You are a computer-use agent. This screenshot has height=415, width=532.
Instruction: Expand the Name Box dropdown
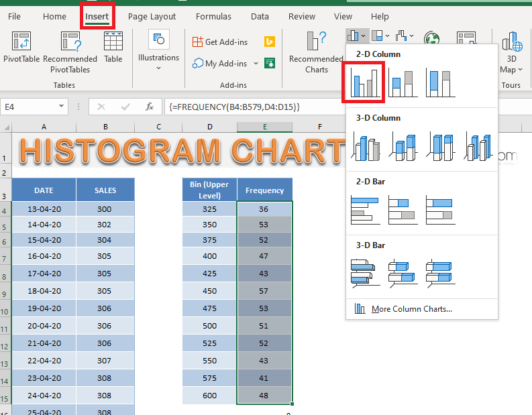tap(62, 107)
